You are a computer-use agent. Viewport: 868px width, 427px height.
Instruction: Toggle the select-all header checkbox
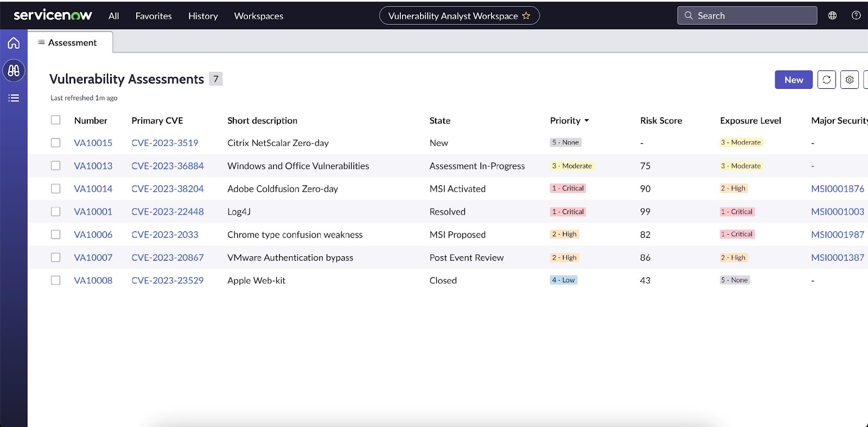56,120
